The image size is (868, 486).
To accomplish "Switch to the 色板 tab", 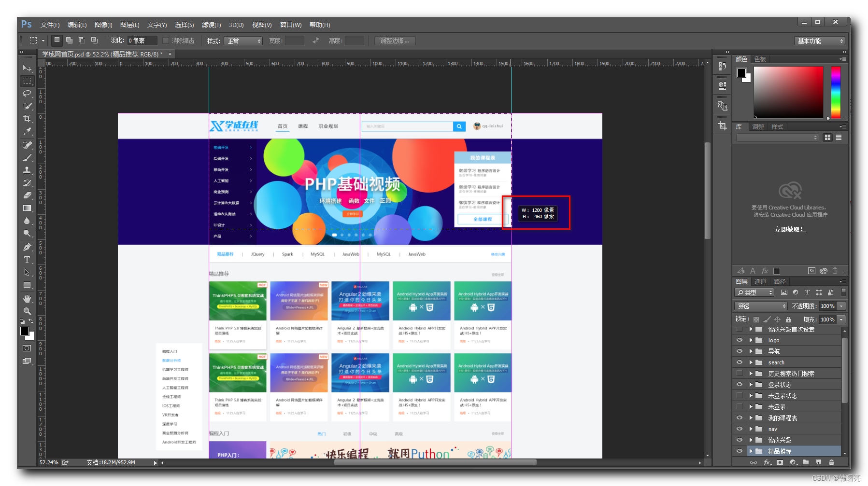I will pyautogui.click(x=760, y=59).
